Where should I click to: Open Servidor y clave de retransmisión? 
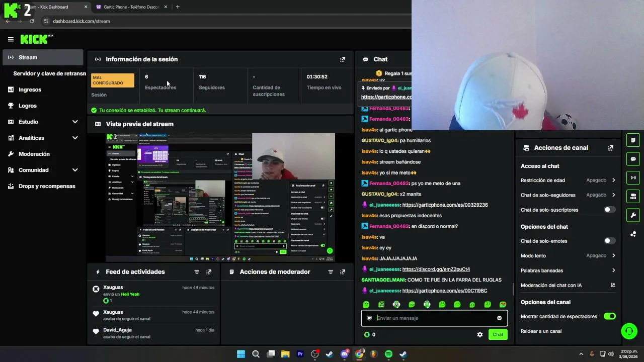click(49, 73)
